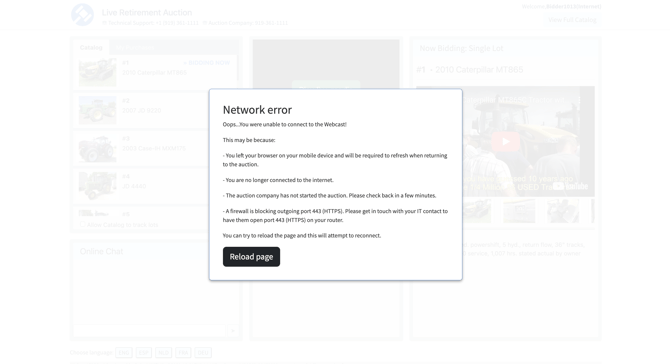Click the YouTube logo on video
The height and width of the screenshot is (364, 670).
click(x=570, y=186)
